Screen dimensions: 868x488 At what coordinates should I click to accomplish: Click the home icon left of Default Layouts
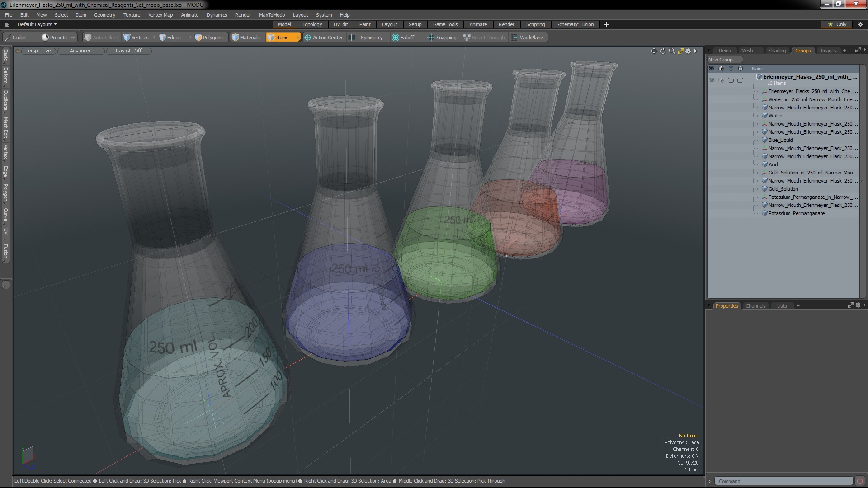point(6,24)
